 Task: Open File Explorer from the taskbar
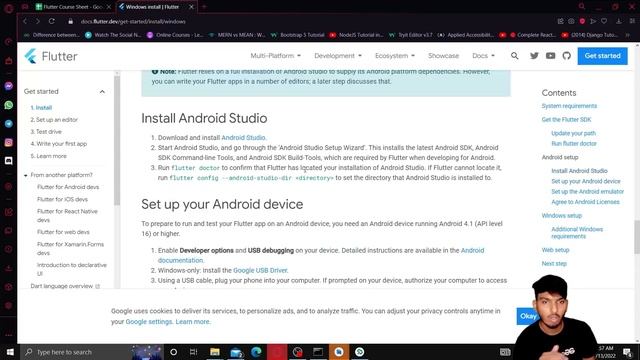(215, 352)
